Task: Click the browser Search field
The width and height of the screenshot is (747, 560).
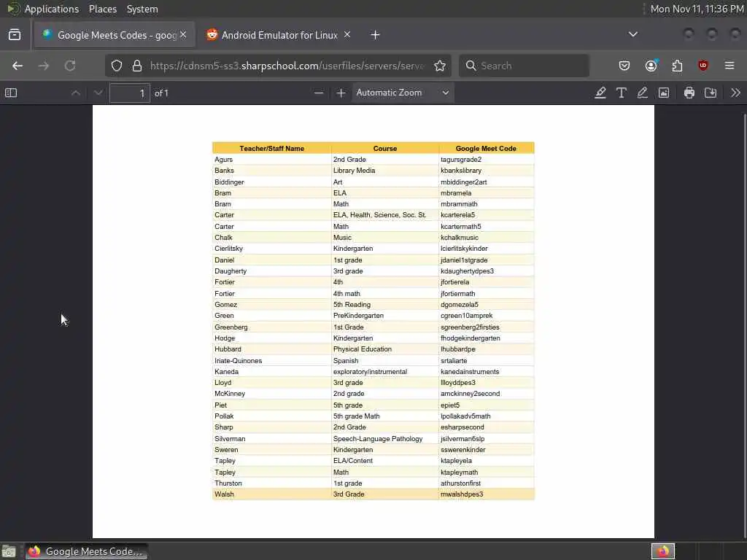Action: [x=524, y=66]
